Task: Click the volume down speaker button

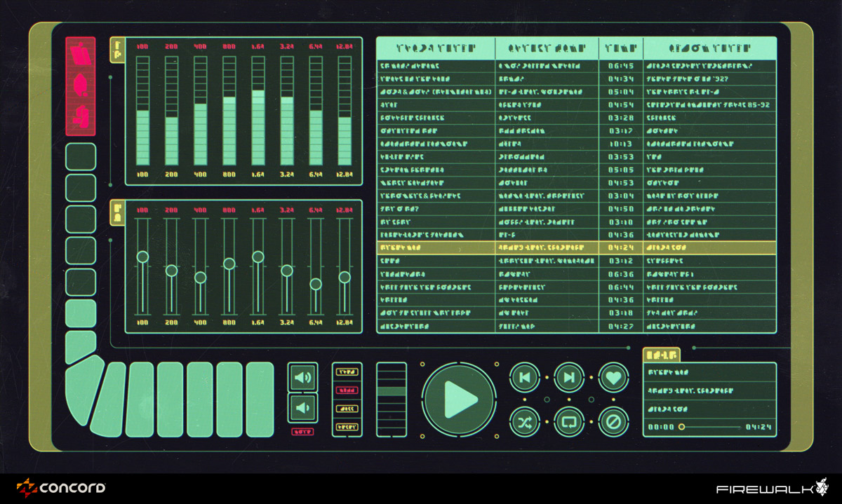Action: [x=303, y=408]
